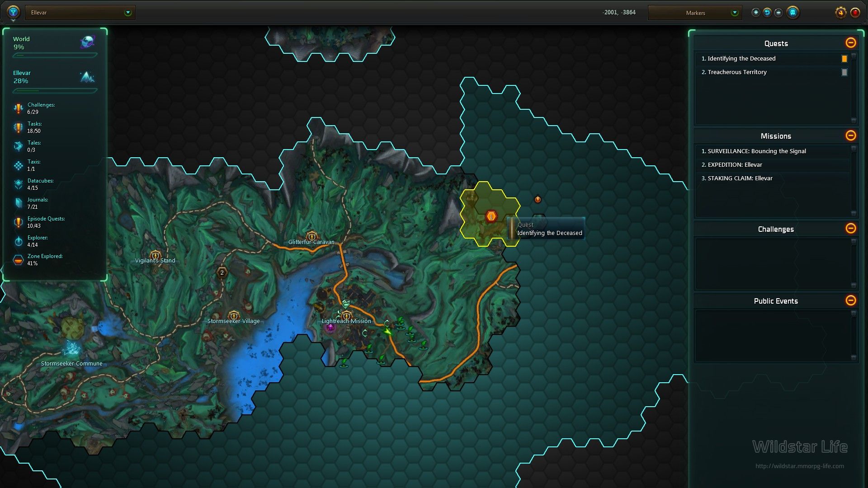Click the Challenges panel scrollbar
Image resolution: width=868 pixels, height=488 pixels.
pos(854,263)
